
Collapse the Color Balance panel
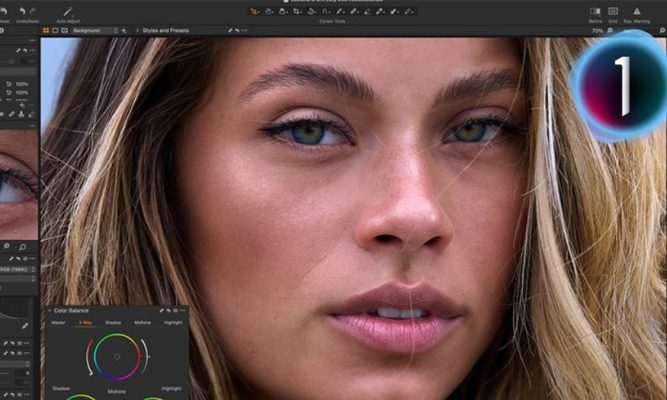coord(49,311)
